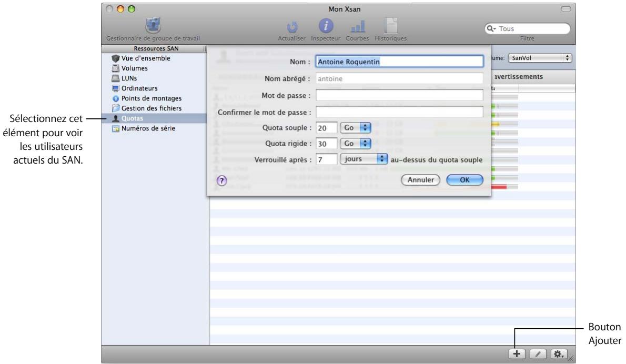Click the Volumes drive icon
Screen dimensions: 626x364
[116, 68]
